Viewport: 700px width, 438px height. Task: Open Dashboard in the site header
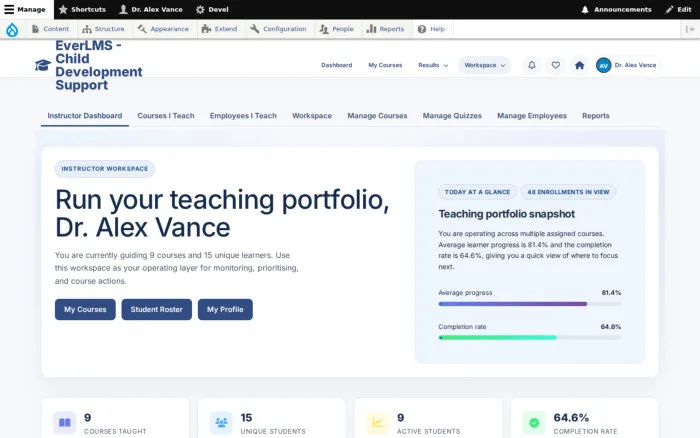(337, 65)
